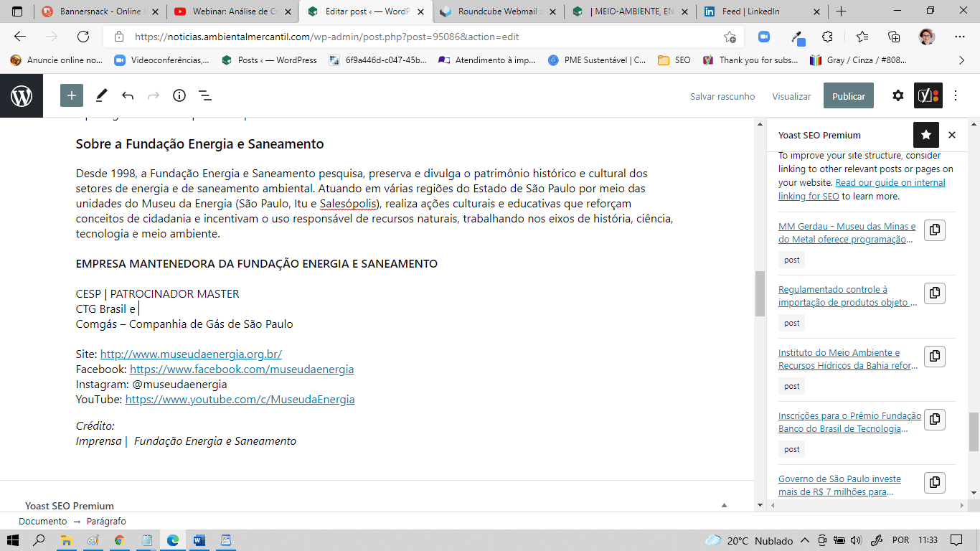980x551 pixels.
Task: Open the Facebook museudaenergia link
Action: tap(242, 369)
